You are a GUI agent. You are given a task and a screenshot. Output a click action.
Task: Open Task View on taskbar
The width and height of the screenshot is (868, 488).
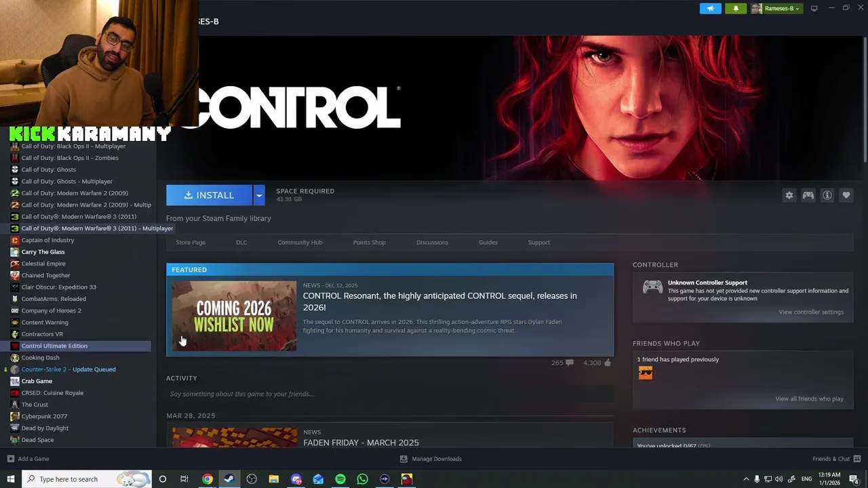(x=184, y=479)
